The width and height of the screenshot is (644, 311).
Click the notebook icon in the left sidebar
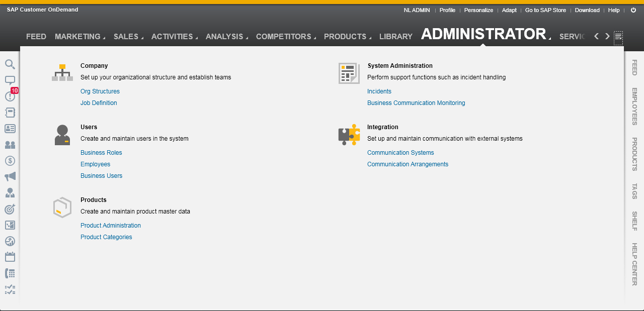pyautogui.click(x=10, y=113)
